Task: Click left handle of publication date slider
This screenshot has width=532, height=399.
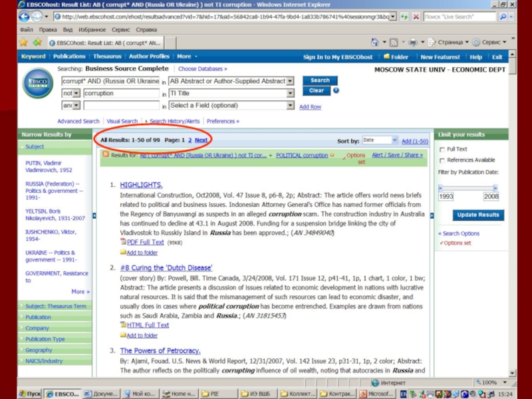Action: (x=440, y=188)
